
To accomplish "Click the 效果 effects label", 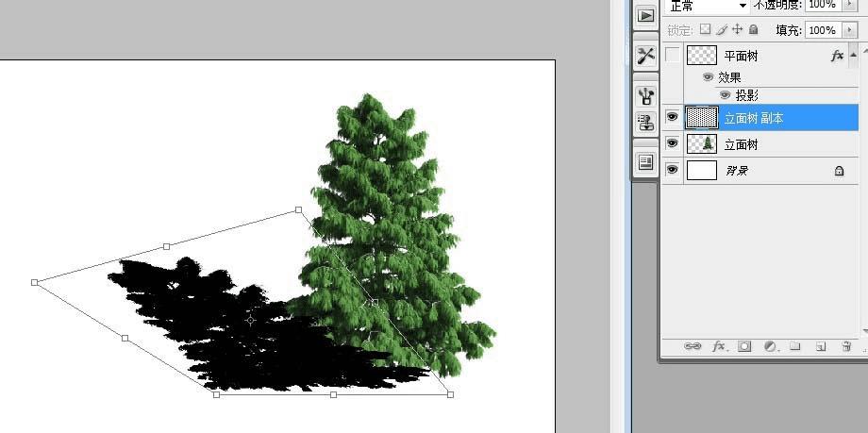I will [x=729, y=77].
